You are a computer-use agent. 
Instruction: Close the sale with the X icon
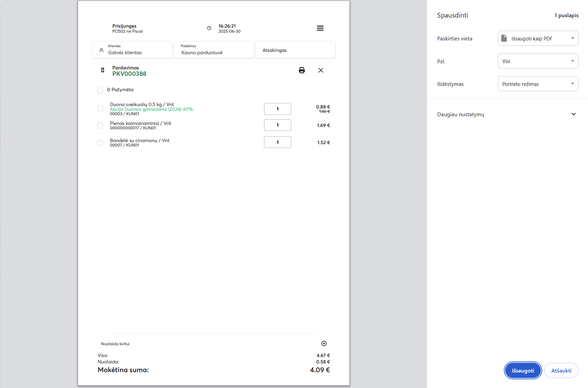pyautogui.click(x=321, y=70)
